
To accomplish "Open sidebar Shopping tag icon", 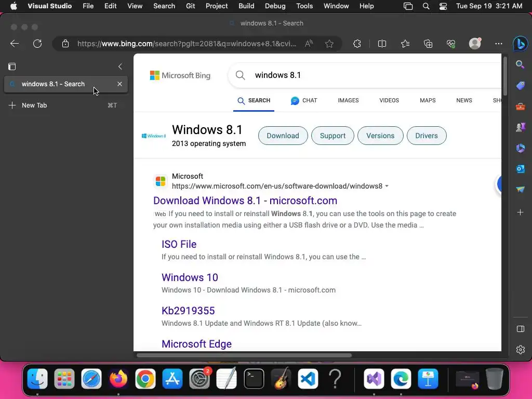I will tap(520, 86).
